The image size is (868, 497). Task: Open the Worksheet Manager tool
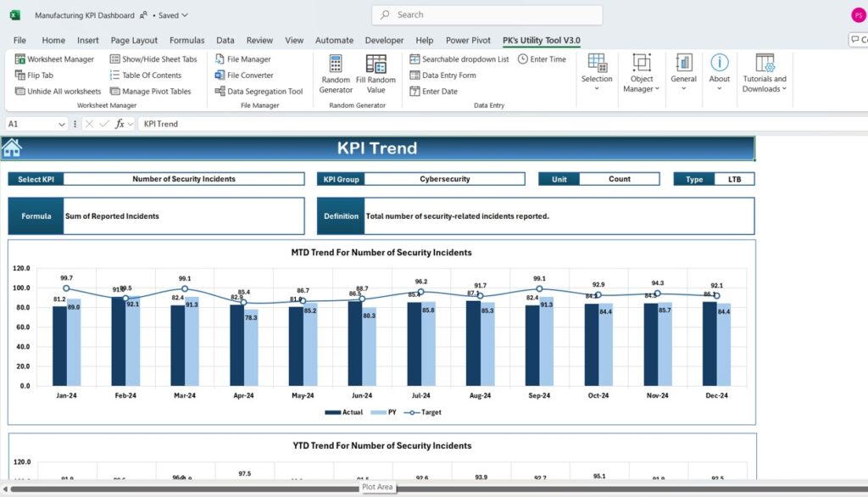54,59
